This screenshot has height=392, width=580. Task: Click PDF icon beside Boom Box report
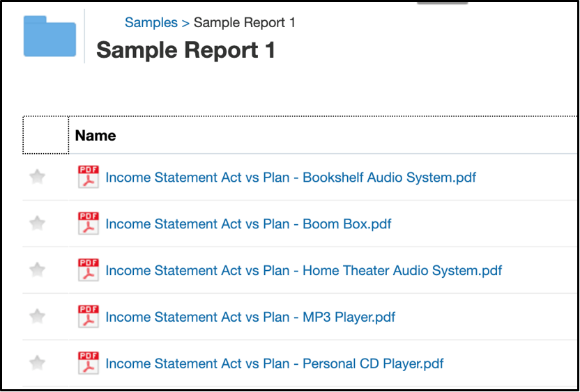coord(89,224)
